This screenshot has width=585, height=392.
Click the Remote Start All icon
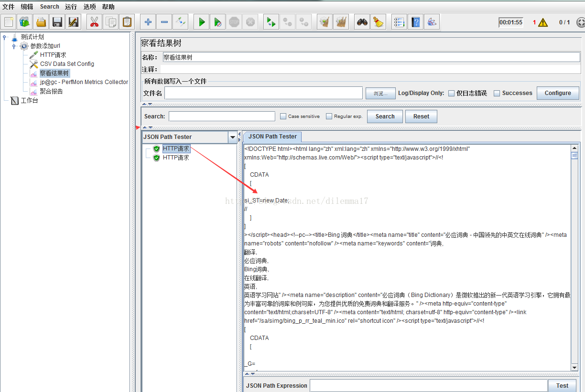coord(271,22)
